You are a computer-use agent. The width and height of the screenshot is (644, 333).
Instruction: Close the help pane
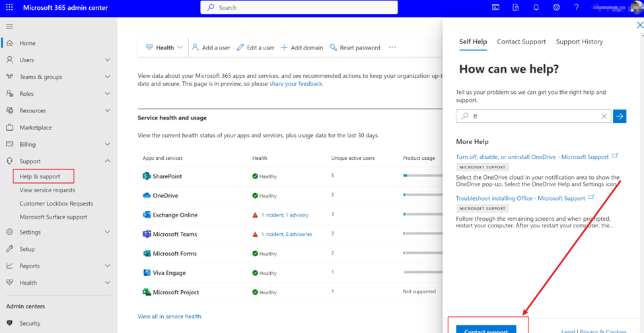tap(639, 26)
